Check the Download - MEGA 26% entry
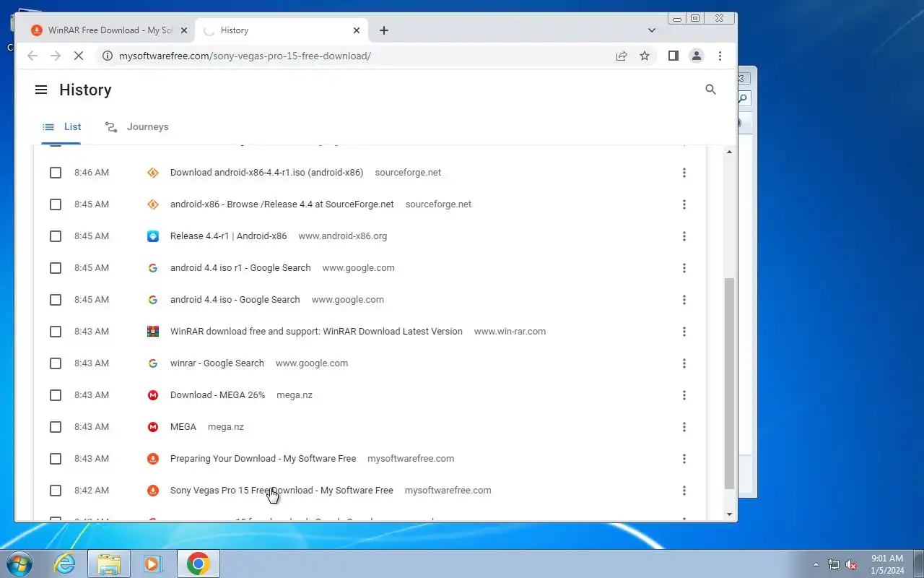 point(56,395)
